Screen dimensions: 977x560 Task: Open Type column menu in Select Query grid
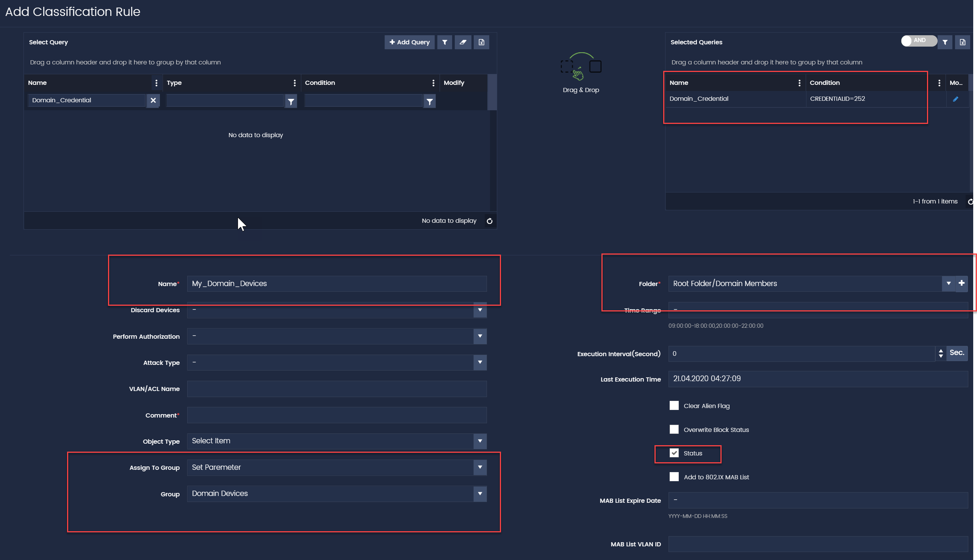coord(294,83)
